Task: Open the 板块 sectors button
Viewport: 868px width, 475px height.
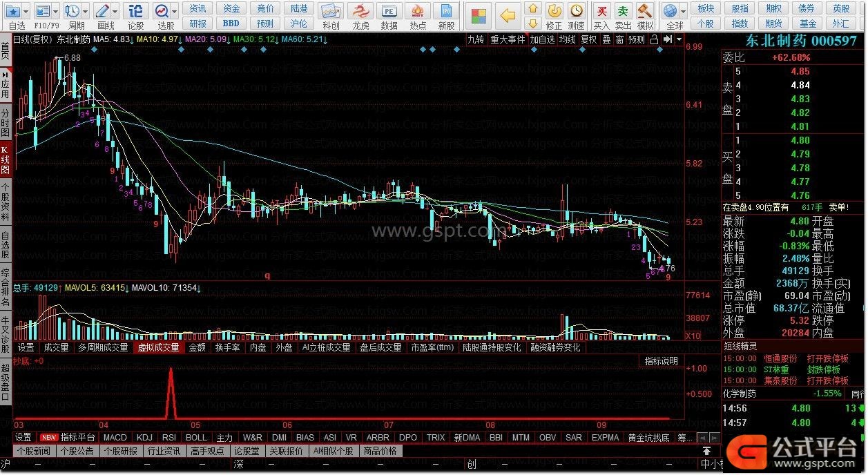Action: (x=706, y=8)
